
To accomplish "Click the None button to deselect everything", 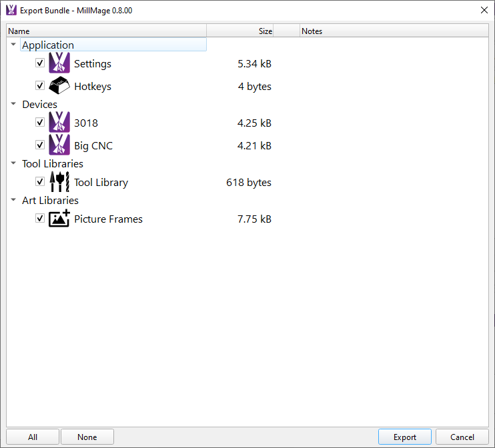I will (87, 437).
